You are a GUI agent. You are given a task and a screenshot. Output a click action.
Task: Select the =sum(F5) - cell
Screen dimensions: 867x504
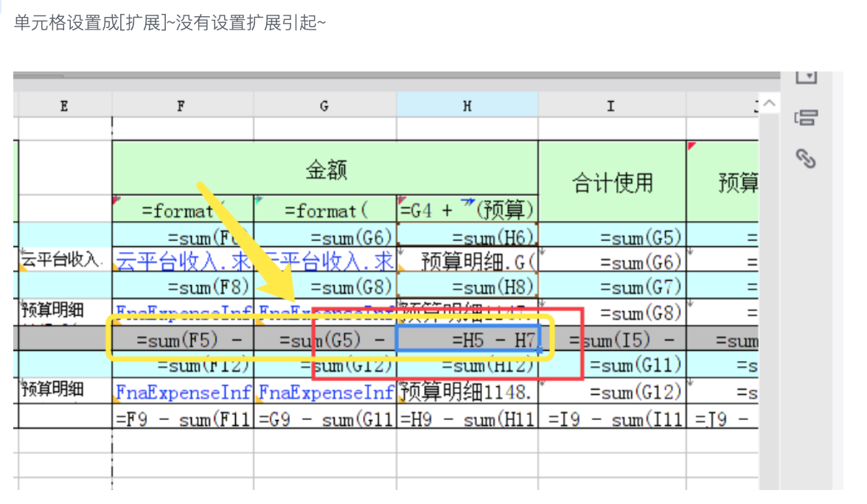[183, 339]
